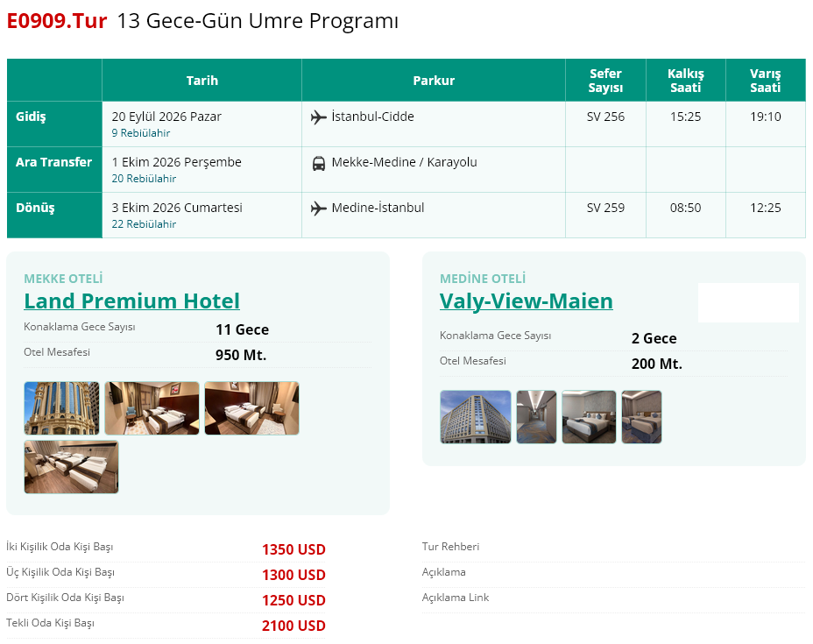This screenshot has height=644, width=813.
Task: Click the Tarih column header
Action: 202,81
